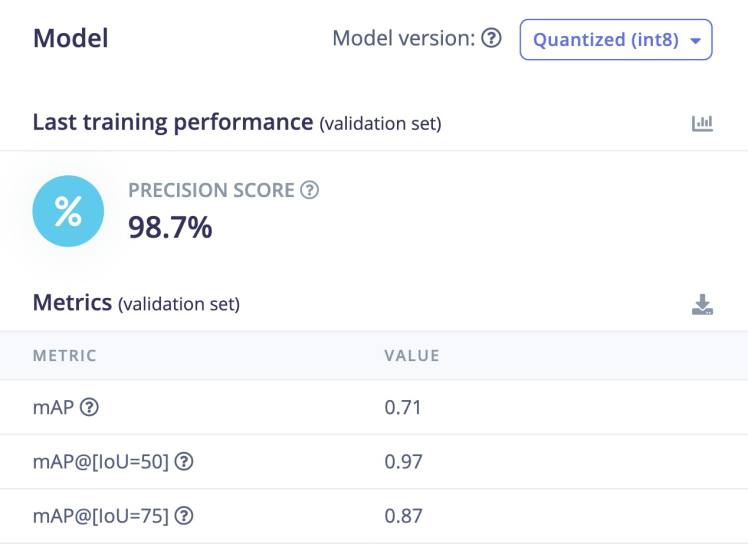This screenshot has width=748, height=544.
Task: Click the 0.71 mAP value
Action: coord(403,407)
